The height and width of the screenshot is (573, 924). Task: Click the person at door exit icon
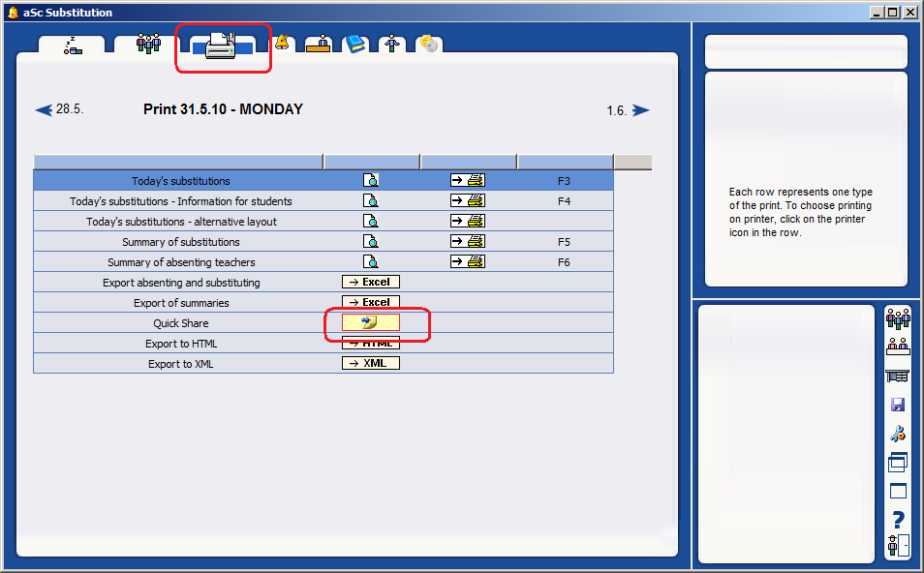898,545
